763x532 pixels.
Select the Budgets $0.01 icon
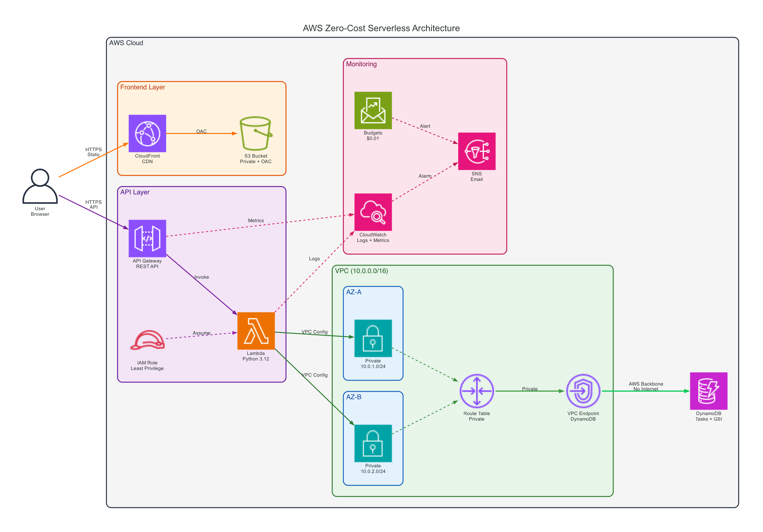pos(373,110)
